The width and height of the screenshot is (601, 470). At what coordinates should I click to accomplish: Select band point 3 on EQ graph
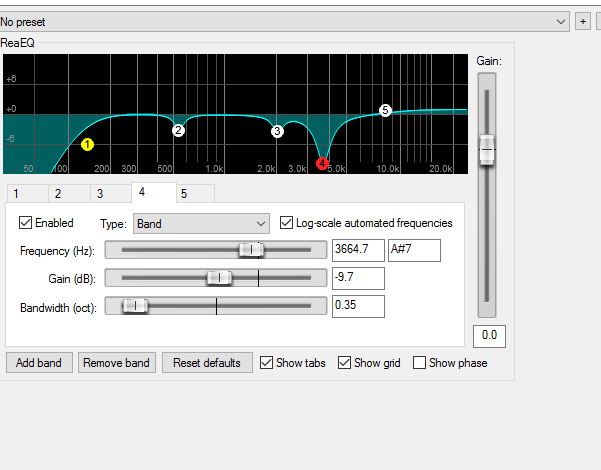[x=277, y=131]
